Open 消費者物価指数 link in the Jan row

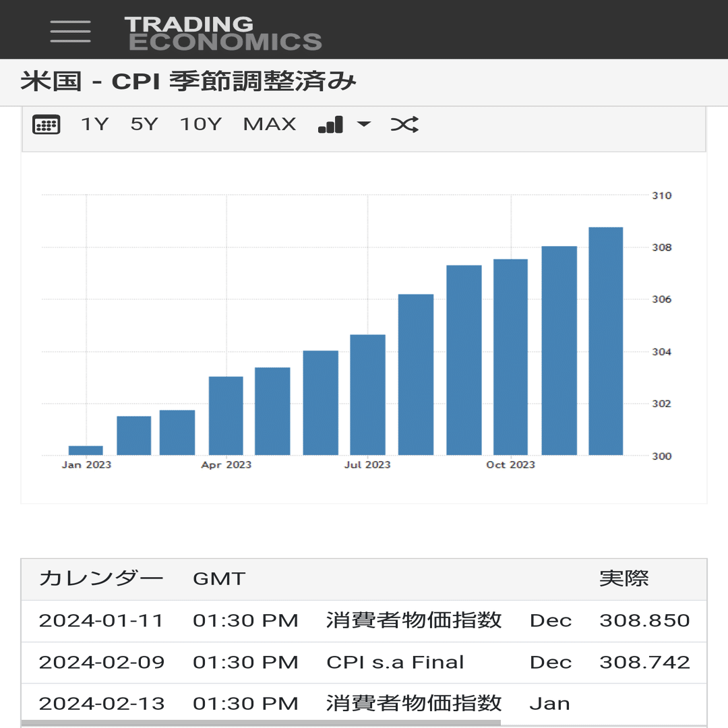pos(414,703)
